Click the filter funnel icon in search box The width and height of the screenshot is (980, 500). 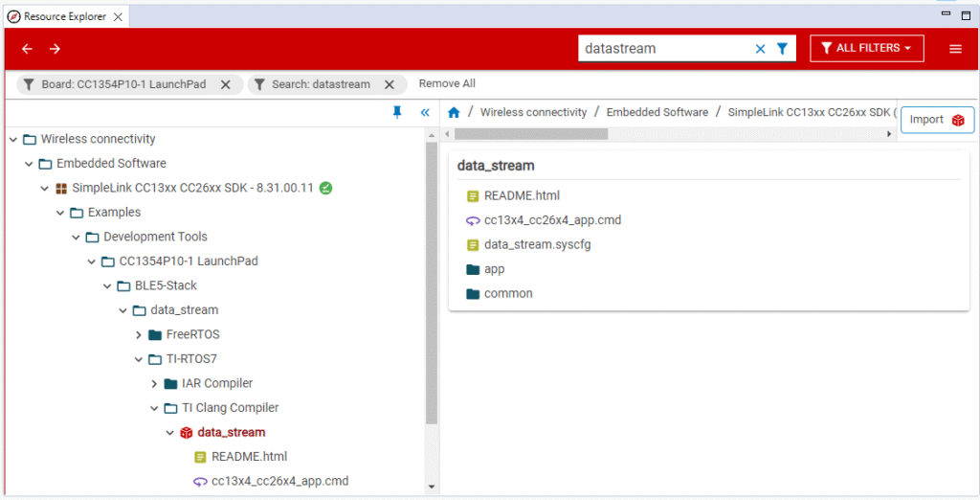point(782,49)
